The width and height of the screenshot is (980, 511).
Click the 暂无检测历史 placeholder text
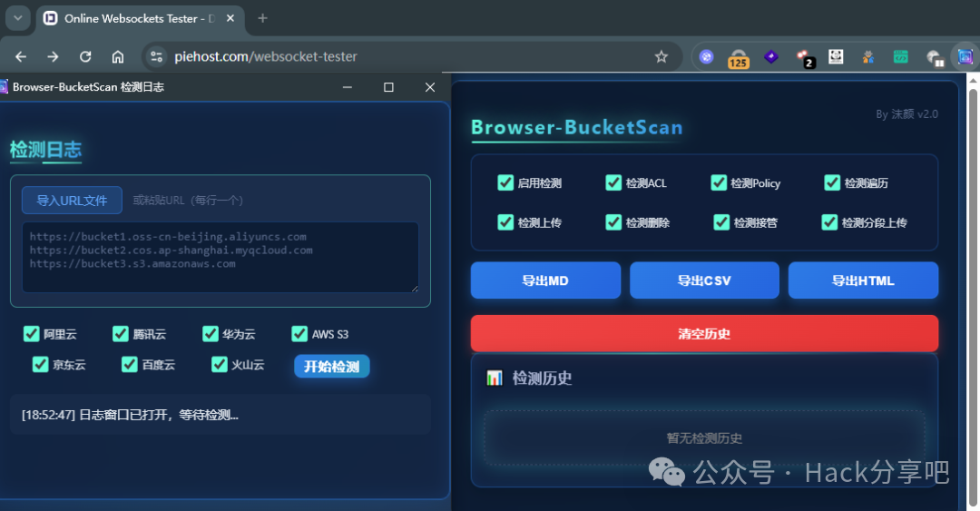704,437
